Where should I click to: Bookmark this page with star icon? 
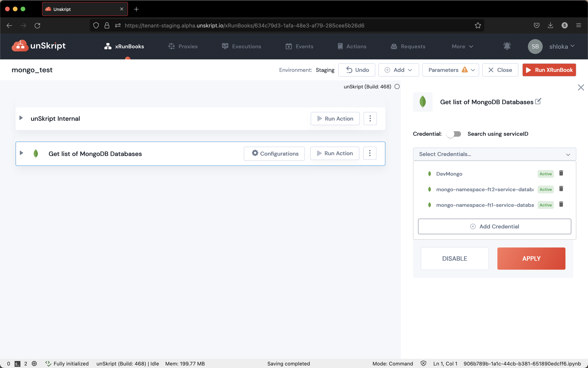[478, 25]
